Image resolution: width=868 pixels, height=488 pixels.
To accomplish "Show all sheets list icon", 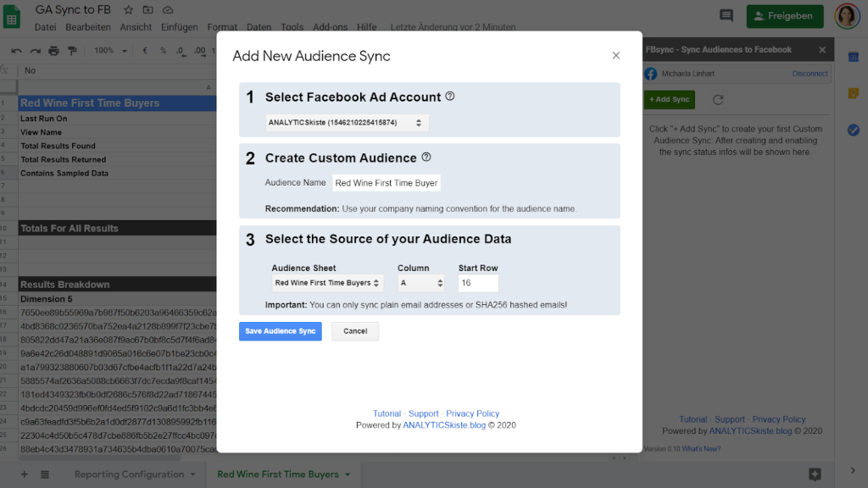I will 45,474.
